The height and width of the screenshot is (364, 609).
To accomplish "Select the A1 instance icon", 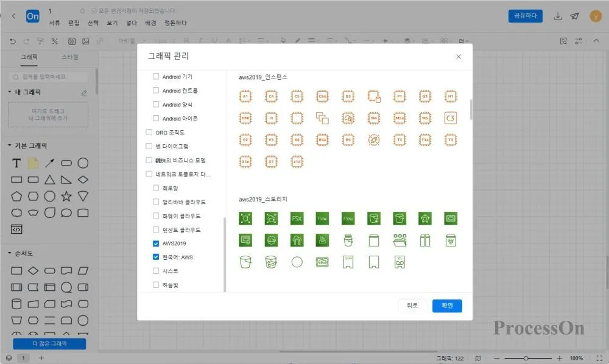I will [x=245, y=96].
